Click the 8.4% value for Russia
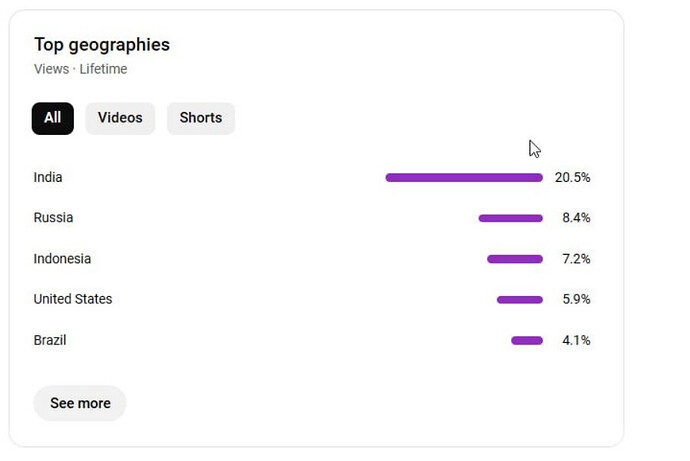Image resolution: width=690 pixels, height=461 pixels. (576, 218)
